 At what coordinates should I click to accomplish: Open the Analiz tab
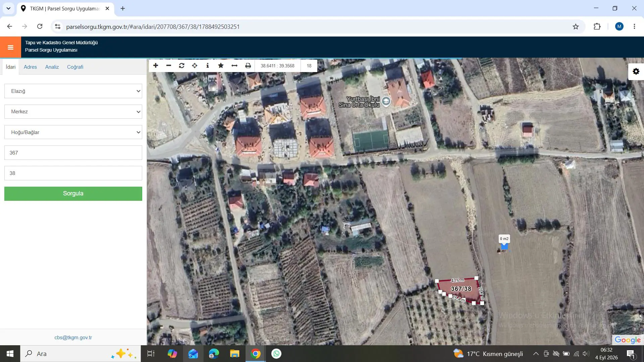pos(52,67)
